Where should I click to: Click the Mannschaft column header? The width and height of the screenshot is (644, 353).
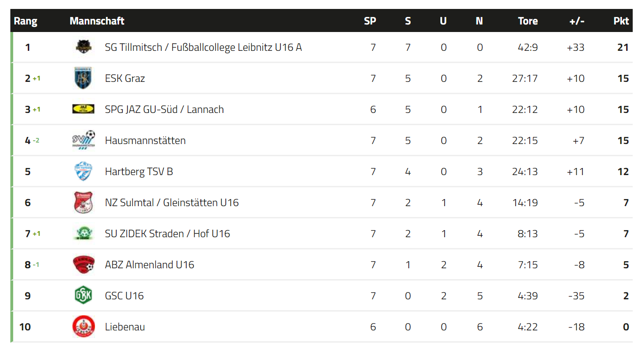point(97,21)
